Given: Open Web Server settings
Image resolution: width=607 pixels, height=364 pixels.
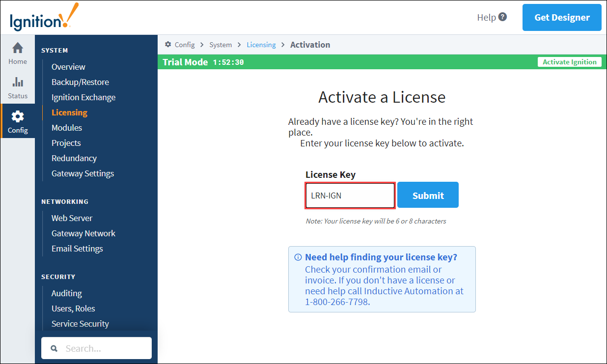Looking at the screenshot, I should pos(72,218).
